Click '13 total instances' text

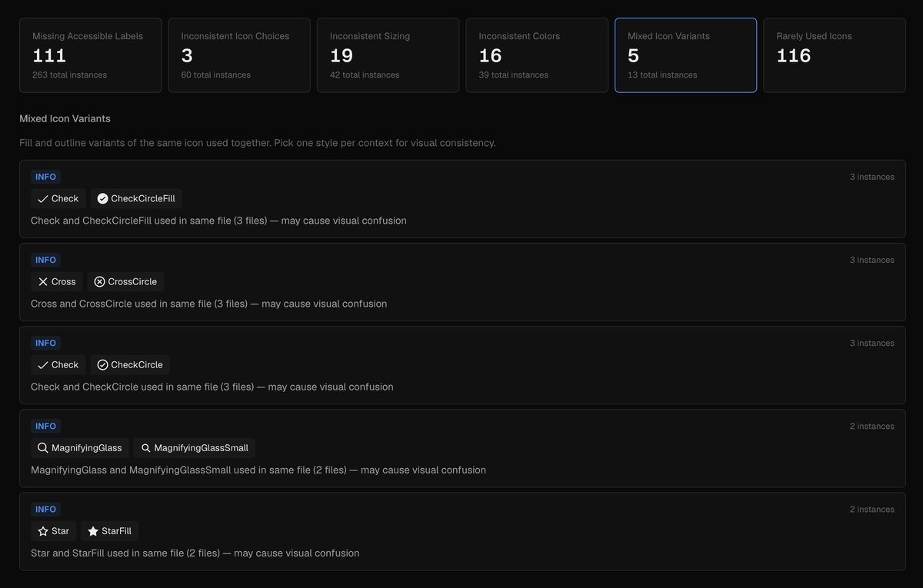click(662, 75)
